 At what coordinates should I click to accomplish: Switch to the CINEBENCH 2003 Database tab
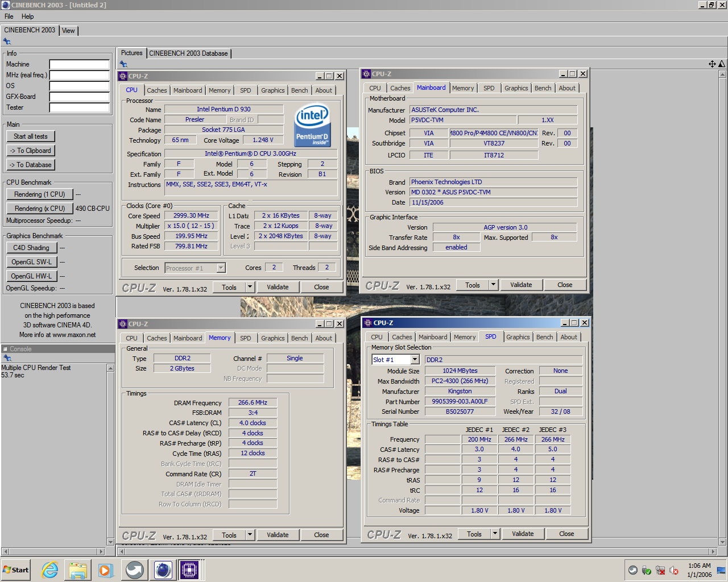pos(189,53)
